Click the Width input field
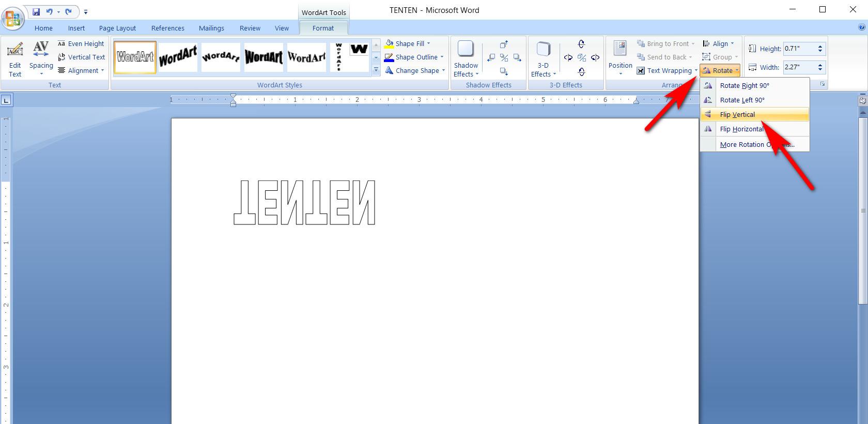Viewport: 868px width, 424px height. point(799,67)
